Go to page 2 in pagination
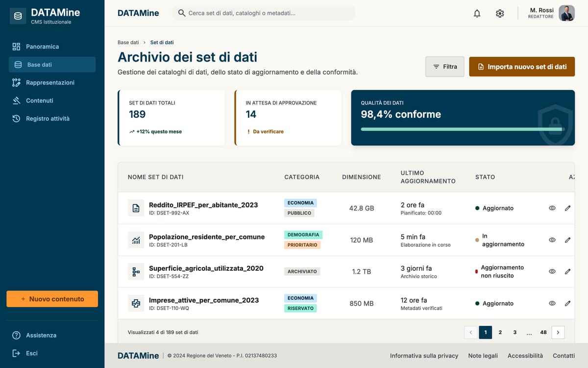 pyautogui.click(x=500, y=332)
